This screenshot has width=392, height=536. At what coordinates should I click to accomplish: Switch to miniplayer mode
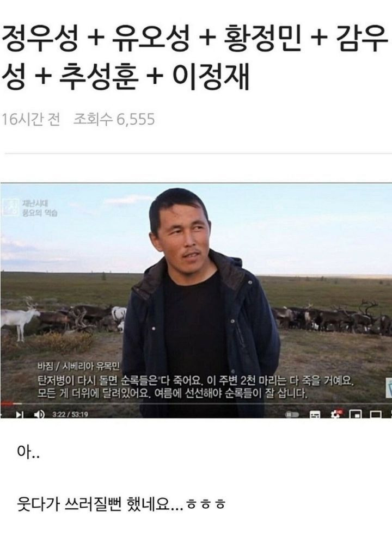pos(356,415)
